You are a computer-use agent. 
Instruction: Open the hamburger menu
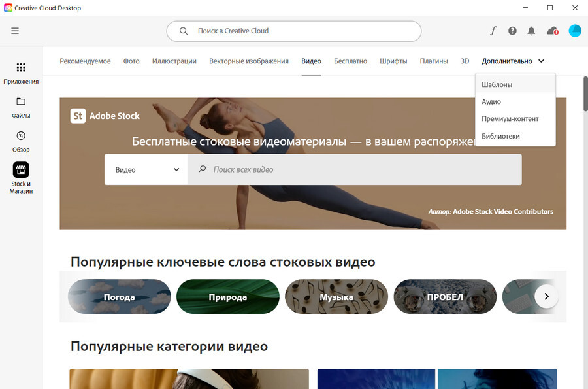(x=15, y=31)
